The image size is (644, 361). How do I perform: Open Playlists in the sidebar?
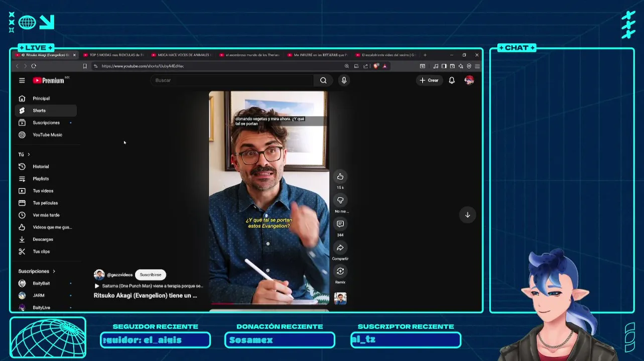point(46,178)
